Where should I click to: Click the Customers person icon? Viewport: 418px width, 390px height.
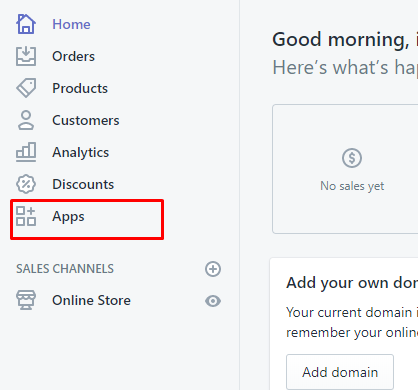[x=26, y=120]
